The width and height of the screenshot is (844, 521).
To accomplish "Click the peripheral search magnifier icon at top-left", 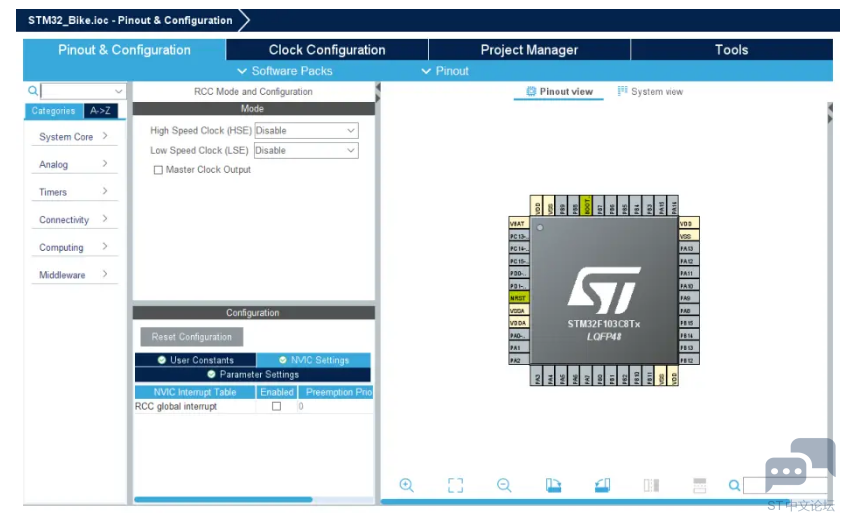I will coord(33,90).
